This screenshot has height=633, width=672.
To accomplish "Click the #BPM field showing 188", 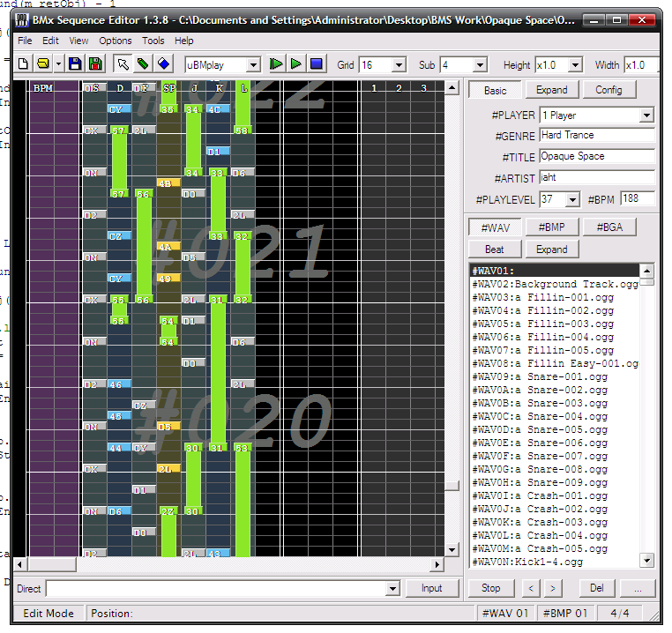I will click(638, 199).
